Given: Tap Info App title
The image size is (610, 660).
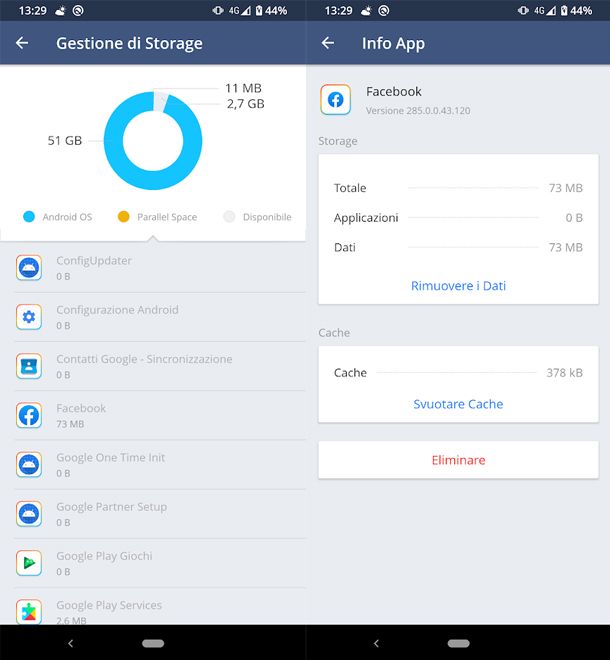Looking at the screenshot, I should click(393, 43).
